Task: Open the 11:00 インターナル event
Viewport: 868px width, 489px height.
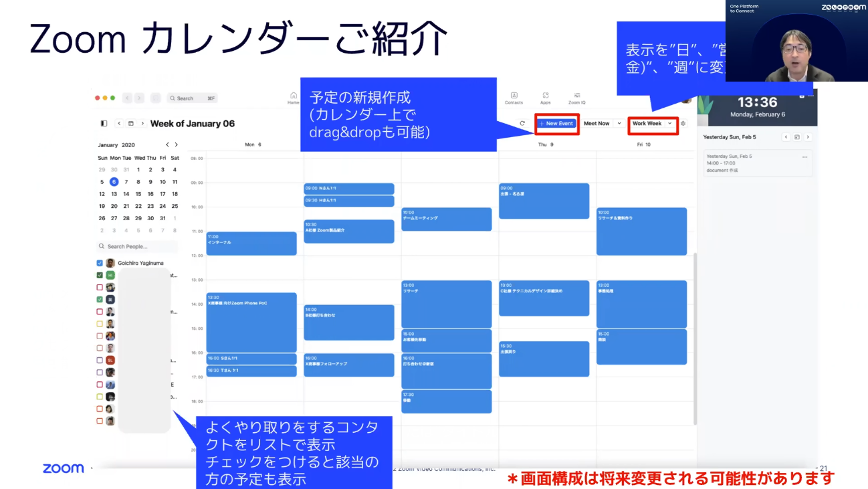Action: [x=251, y=243]
